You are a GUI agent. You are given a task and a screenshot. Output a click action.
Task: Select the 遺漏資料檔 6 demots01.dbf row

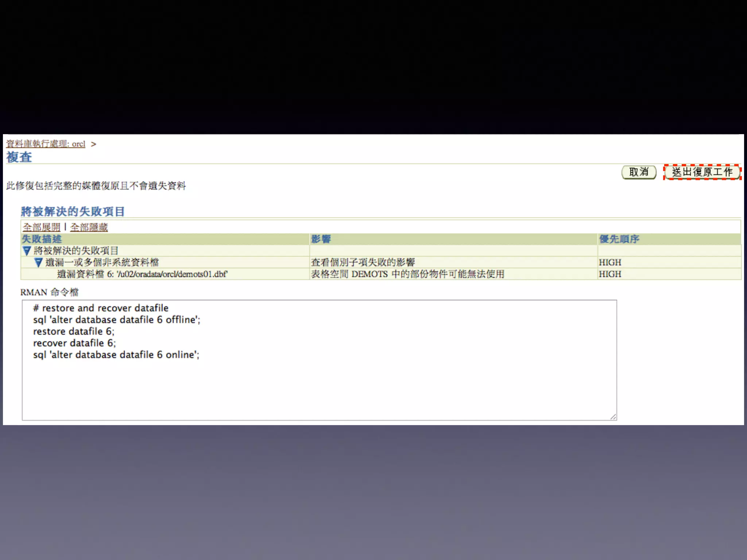142,274
